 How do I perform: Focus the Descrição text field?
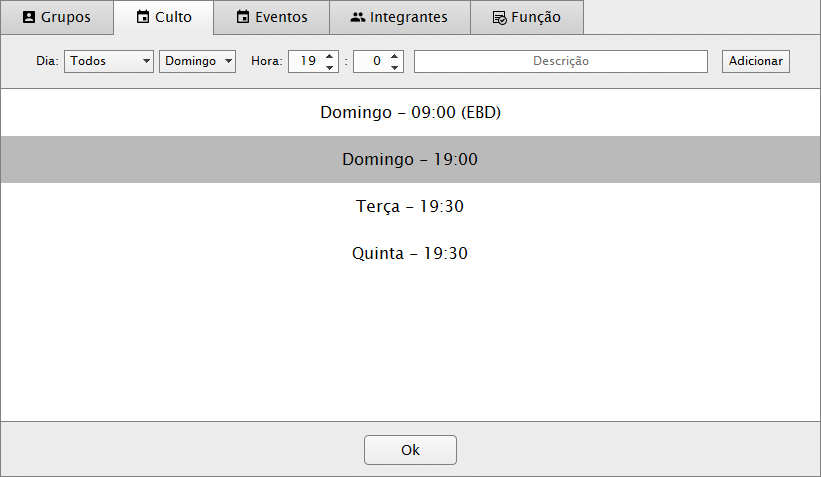point(560,61)
